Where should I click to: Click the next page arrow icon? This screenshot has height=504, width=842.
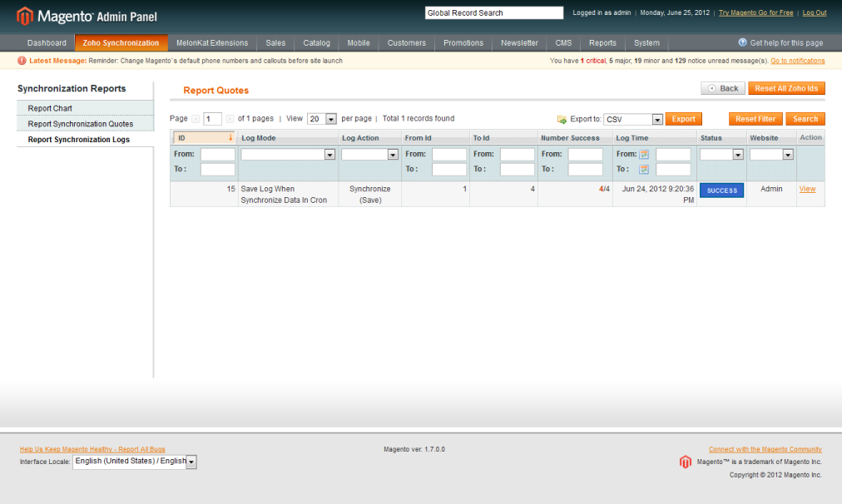pos(230,119)
